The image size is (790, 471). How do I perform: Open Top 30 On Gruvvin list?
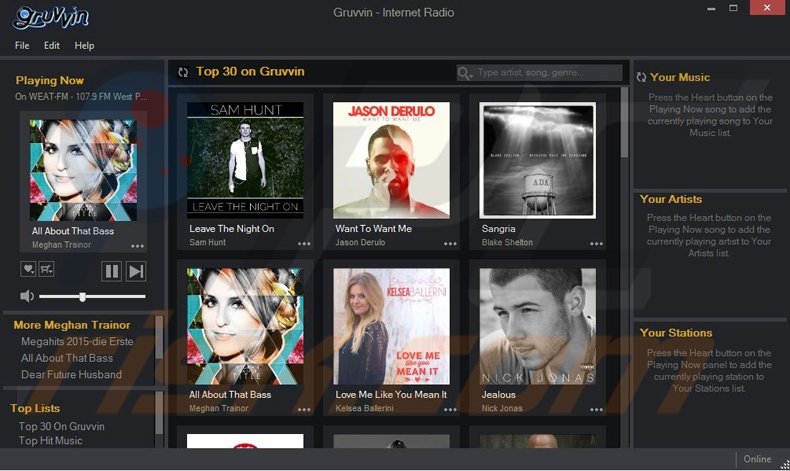(x=61, y=426)
